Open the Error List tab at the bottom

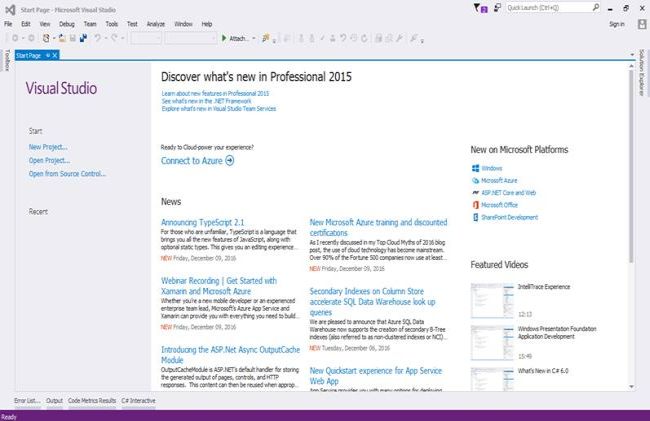[27, 401]
